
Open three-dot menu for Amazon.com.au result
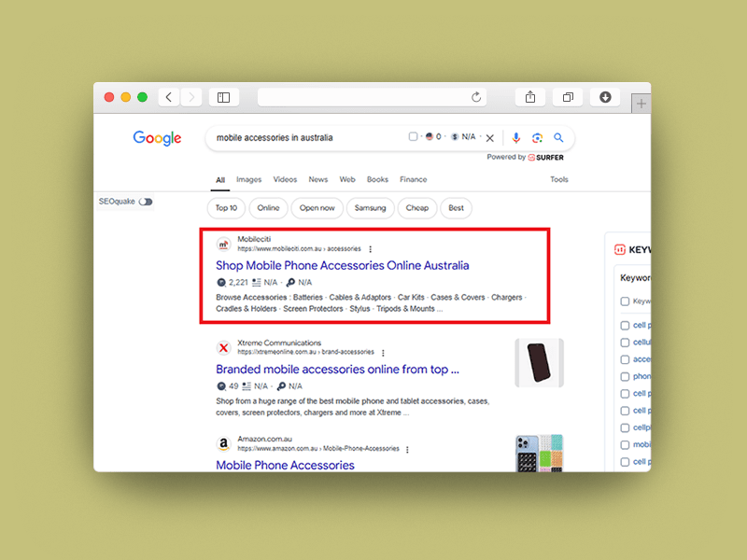[407, 449]
